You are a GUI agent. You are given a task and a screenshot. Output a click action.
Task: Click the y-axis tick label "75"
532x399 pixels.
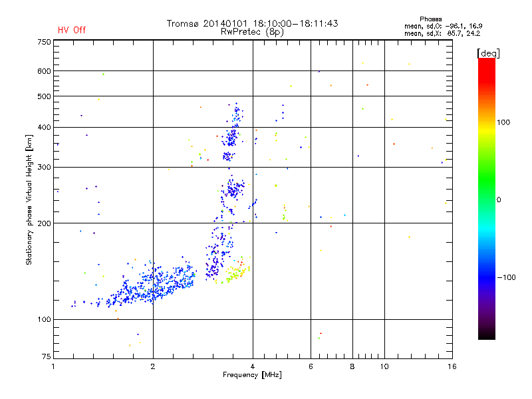tap(47, 356)
